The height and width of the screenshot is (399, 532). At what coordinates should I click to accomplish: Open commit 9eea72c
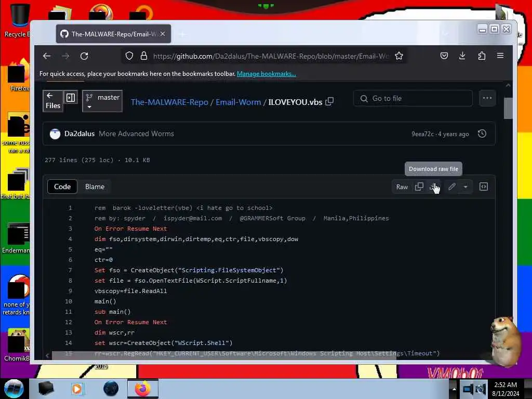click(422, 134)
